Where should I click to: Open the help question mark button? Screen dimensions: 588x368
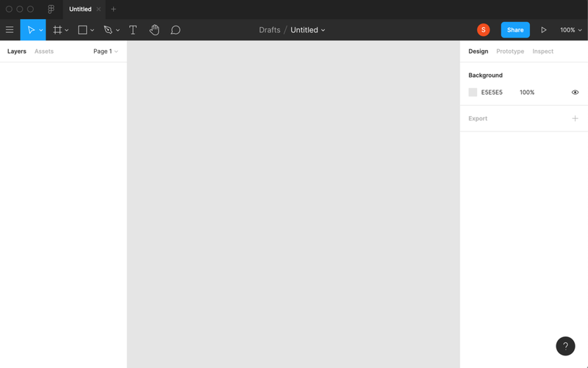point(565,346)
